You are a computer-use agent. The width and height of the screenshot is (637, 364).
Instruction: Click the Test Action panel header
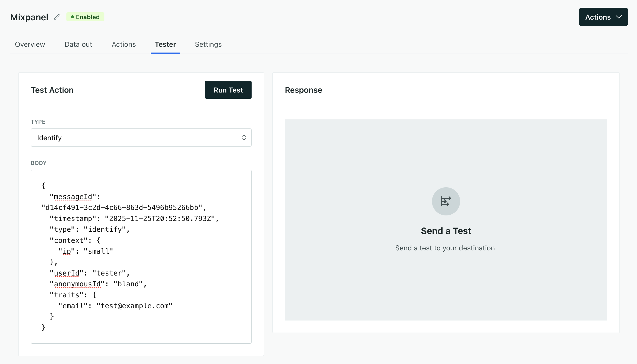52,90
